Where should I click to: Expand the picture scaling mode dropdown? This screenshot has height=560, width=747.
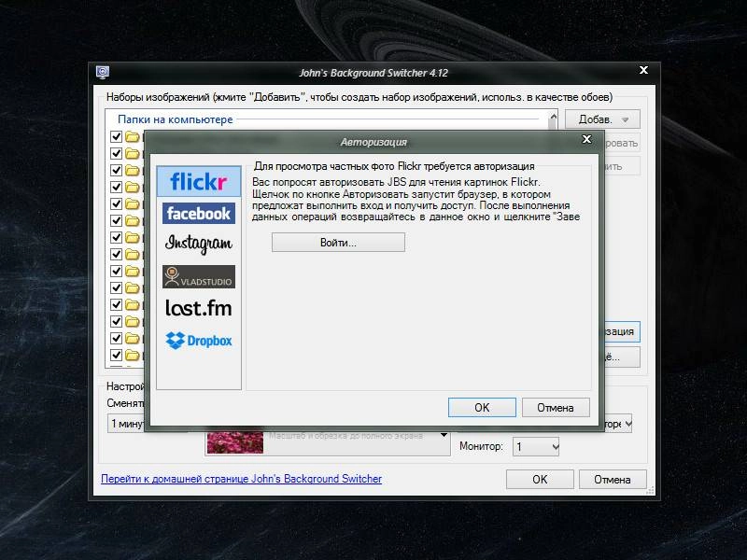pos(439,434)
